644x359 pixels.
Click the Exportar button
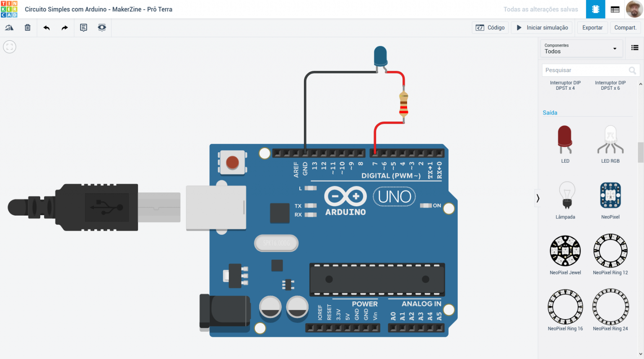click(592, 27)
